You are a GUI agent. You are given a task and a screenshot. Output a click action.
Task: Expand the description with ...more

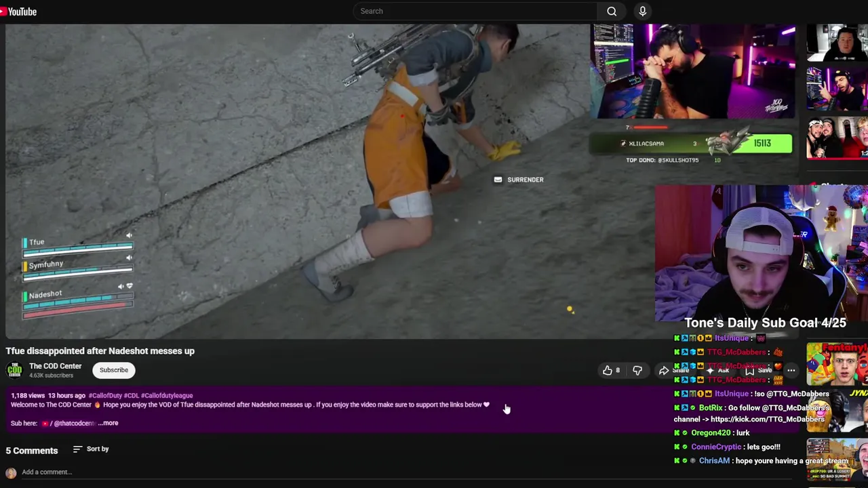(108, 423)
